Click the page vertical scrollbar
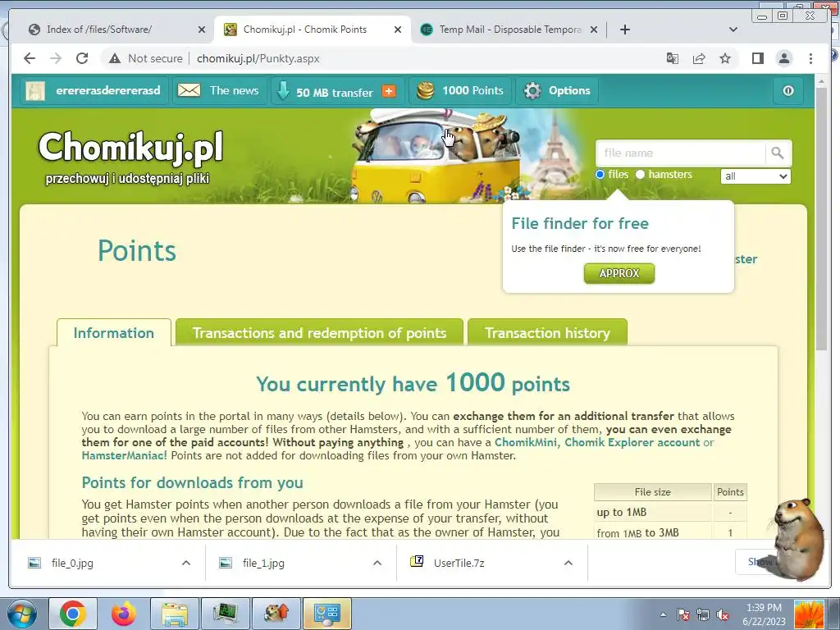The image size is (840, 630). (x=821, y=218)
